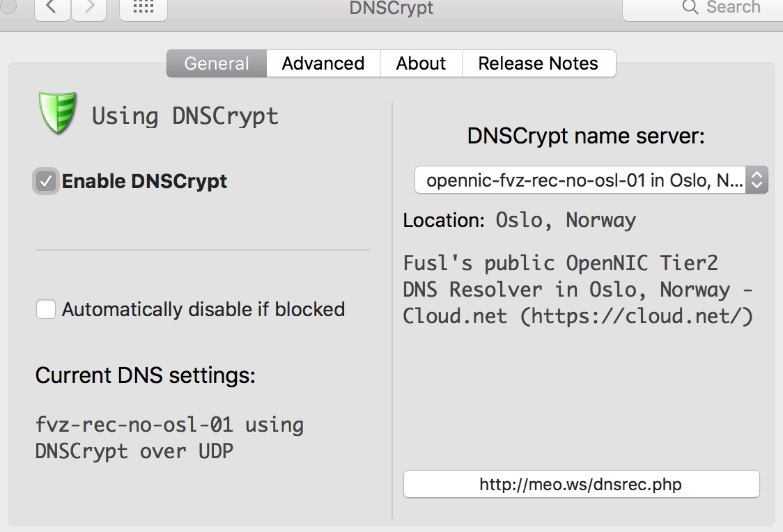Switch to the General tab
The image size is (783, 532).
coord(217,63)
